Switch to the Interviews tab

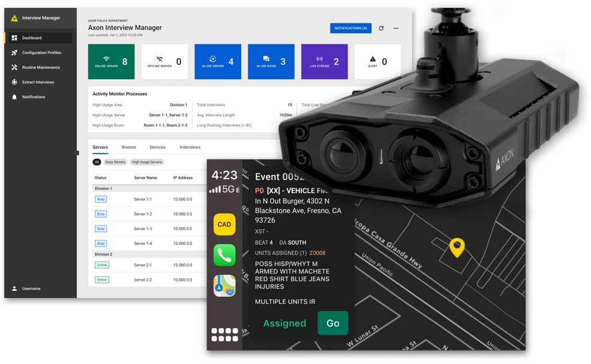(190, 148)
